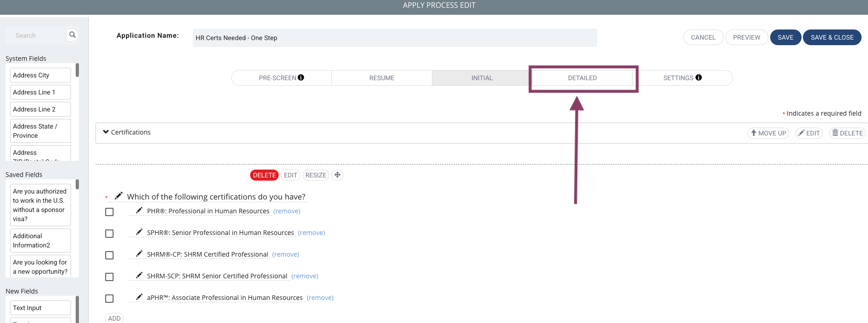The width and height of the screenshot is (868, 323).
Task: Select the Text Input new field
Action: tap(41, 308)
